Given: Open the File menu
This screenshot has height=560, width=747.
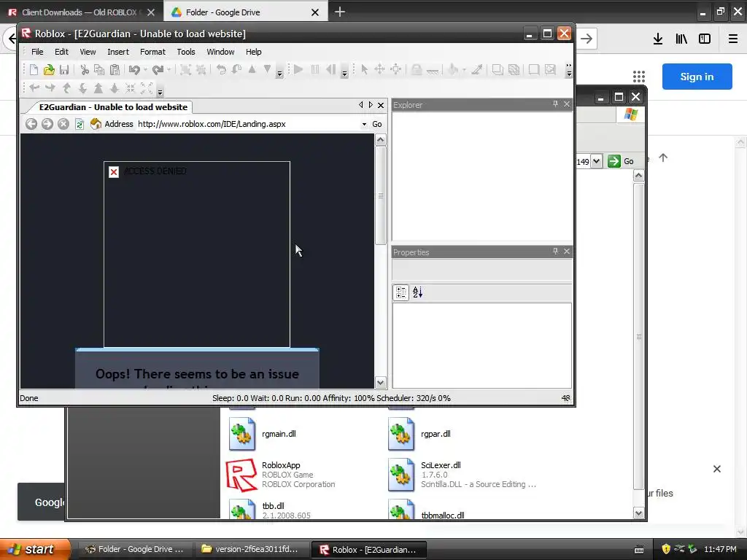Looking at the screenshot, I should (37, 52).
